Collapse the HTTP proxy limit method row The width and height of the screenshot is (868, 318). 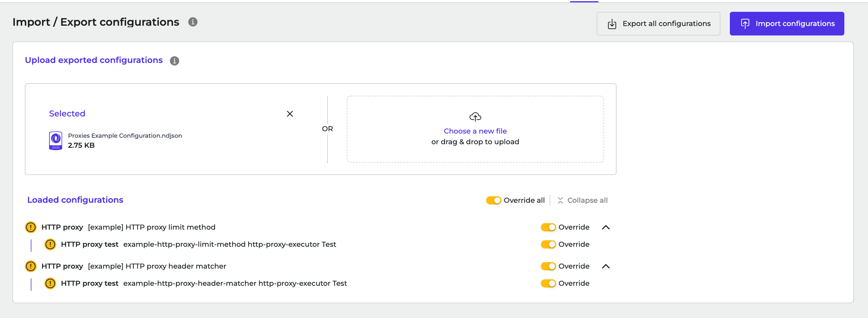click(606, 227)
